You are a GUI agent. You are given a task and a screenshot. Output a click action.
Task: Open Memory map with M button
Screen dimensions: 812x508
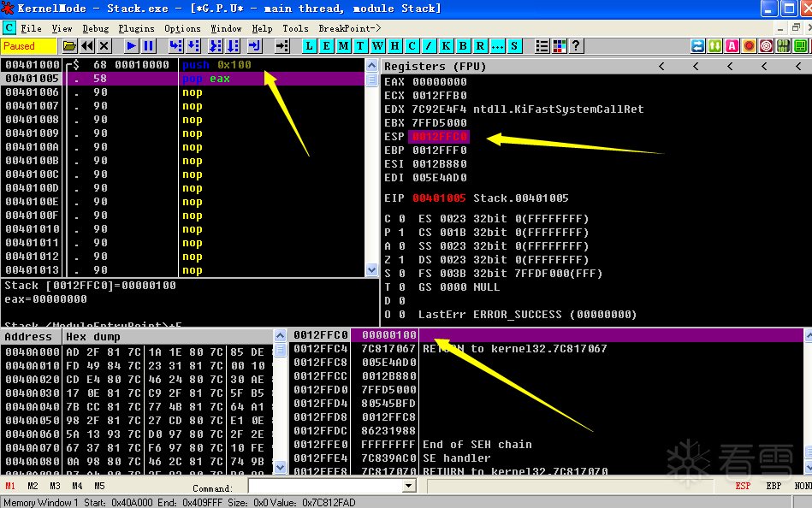pos(343,46)
